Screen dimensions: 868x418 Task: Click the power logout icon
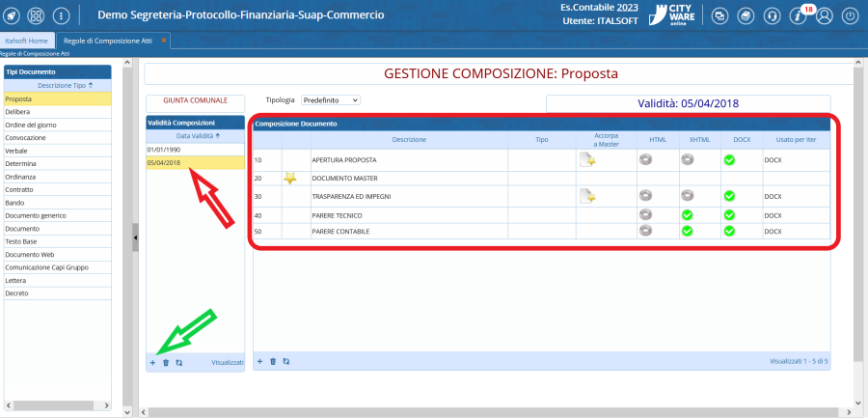850,16
